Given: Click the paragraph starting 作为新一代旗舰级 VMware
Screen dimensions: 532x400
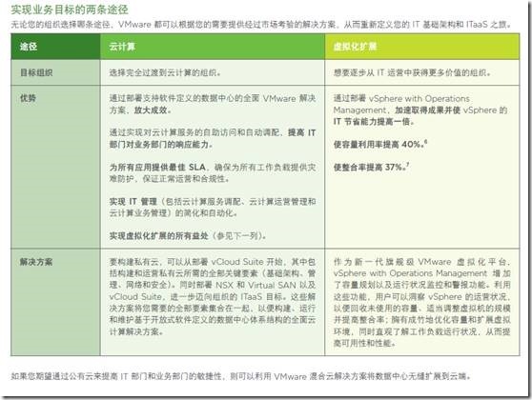Looking at the screenshot, I should click(421, 302).
